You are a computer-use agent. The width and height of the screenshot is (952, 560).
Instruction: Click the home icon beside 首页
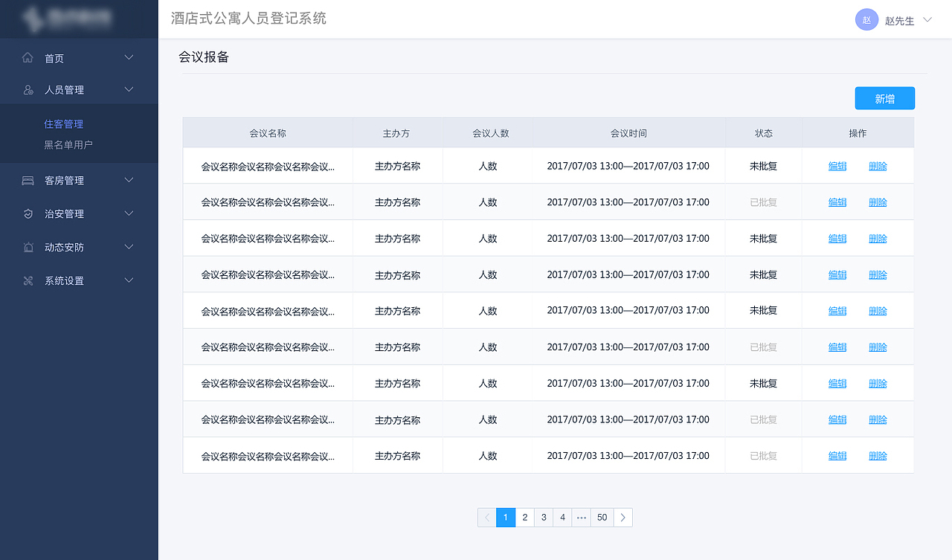(28, 58)
